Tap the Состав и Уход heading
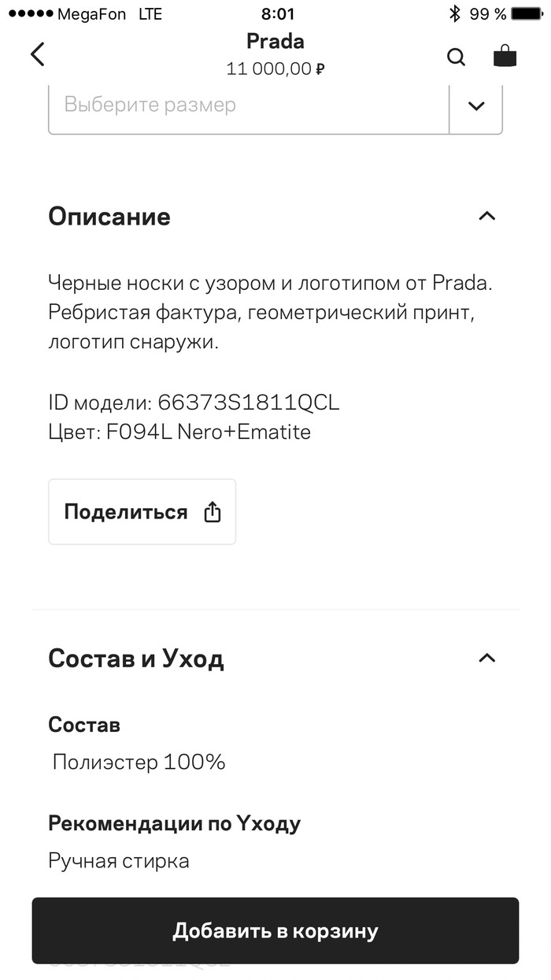Image resolution: width=551 pixels, height=980 pixels. (x=136, y=659)
